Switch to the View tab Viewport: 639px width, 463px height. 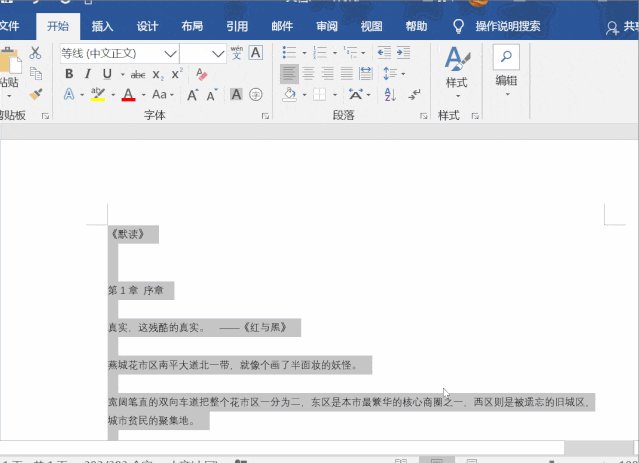(372, 26)
